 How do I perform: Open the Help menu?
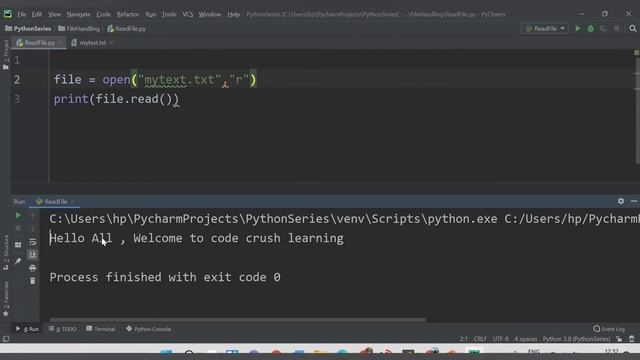233,14
